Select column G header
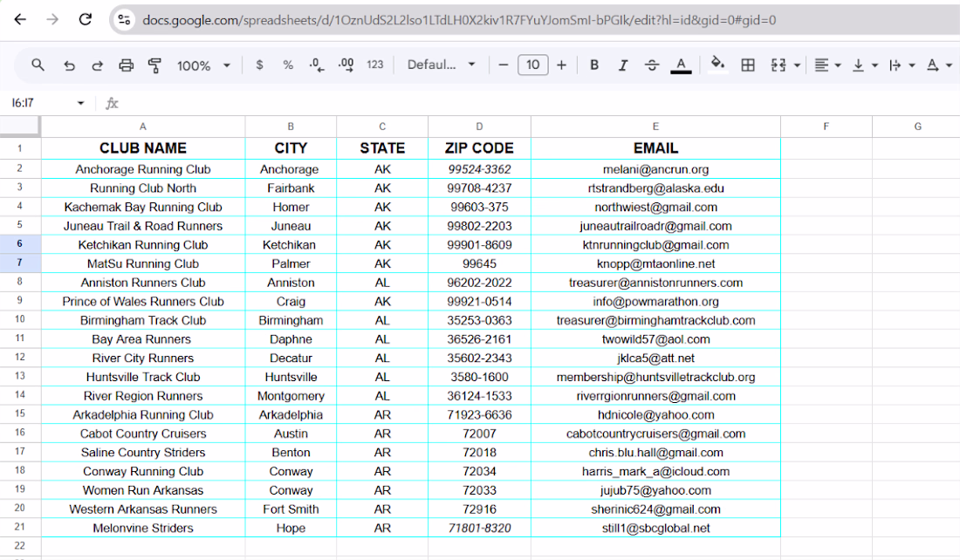The image size is (960, 560). pyautogui.click(x=916, y=126)
